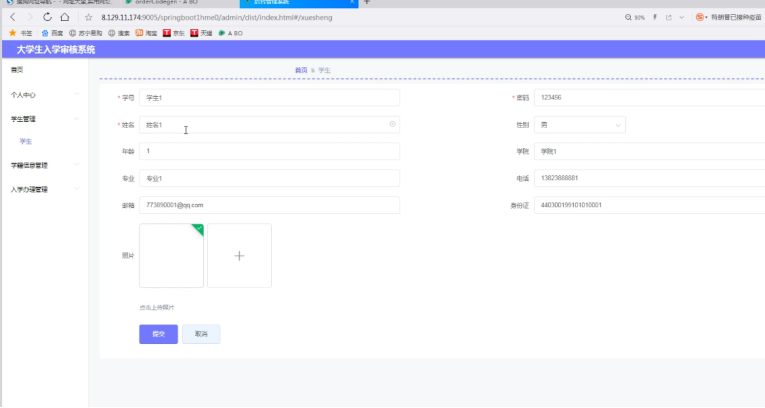Click the address bar URL

pyautogui.click(x=217, y=18)
